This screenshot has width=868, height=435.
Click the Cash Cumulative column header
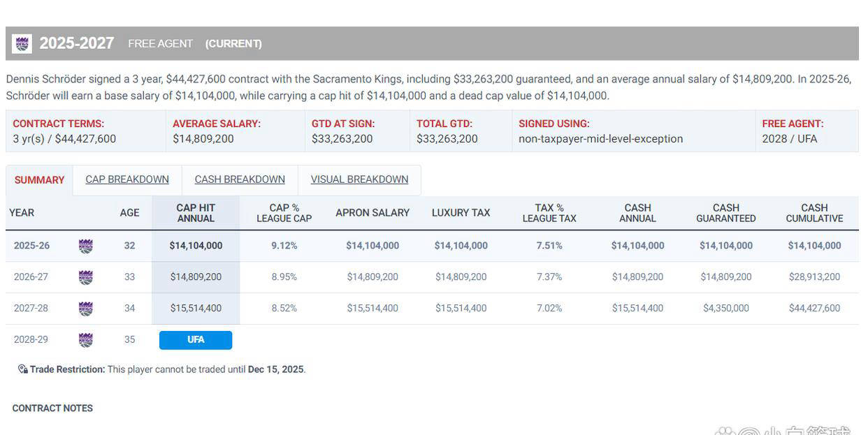(814, 213)
